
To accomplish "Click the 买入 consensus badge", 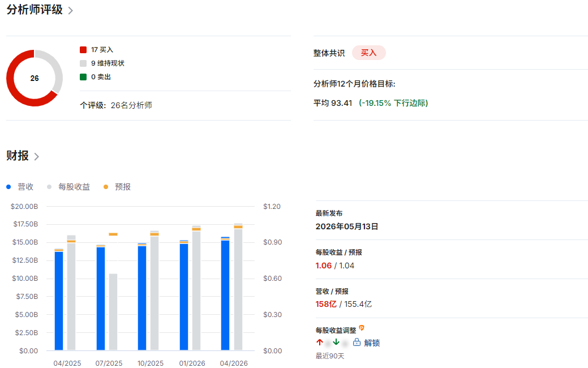I will pyautogui.click(x=368, y=53).
